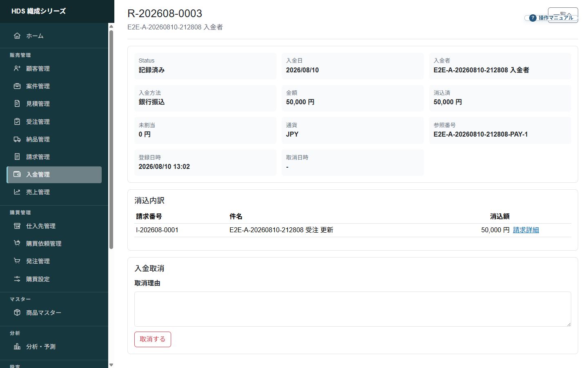
Task: Click the sidebar scrollbar down arrow
Action: [111, 365]
